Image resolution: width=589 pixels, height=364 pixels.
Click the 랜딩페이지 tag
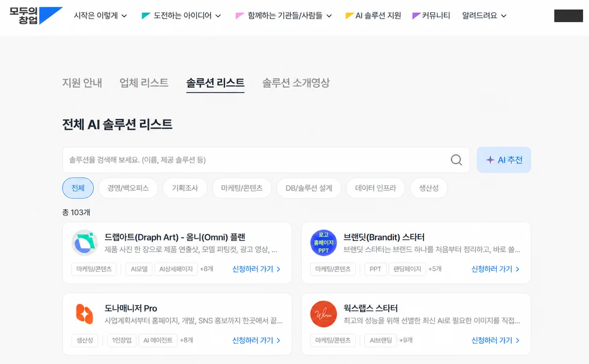pyautogui.click(x=407, y=269)
